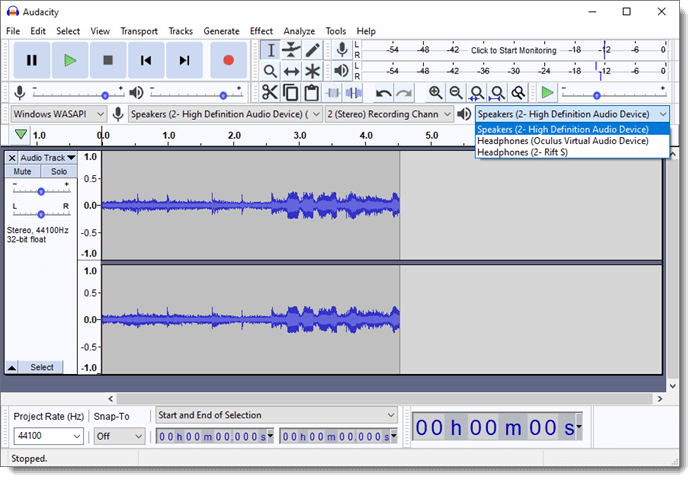Choose Headphones (2- Rift S) option
The width and height of the screenshot is (695, 482).
572,153
